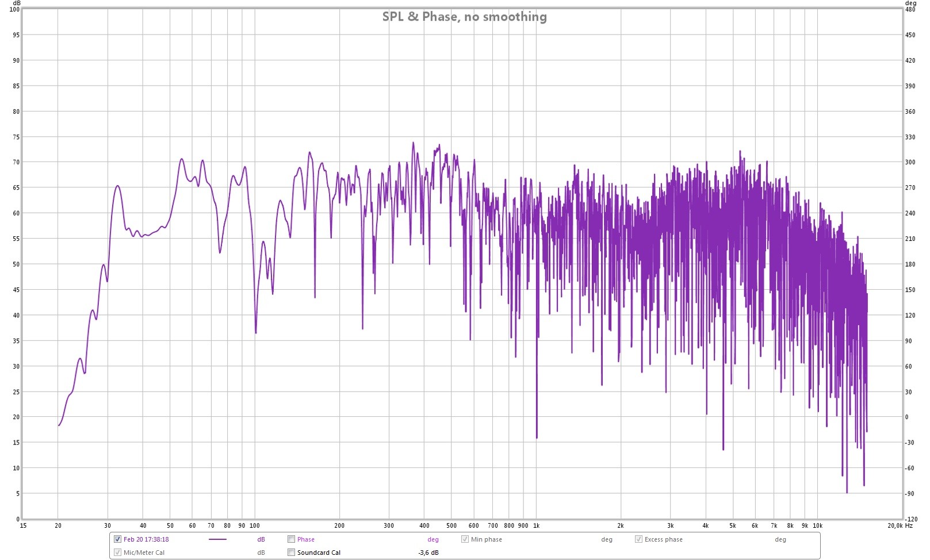Click the 0 label on the dB axis

tap(17, 519)
